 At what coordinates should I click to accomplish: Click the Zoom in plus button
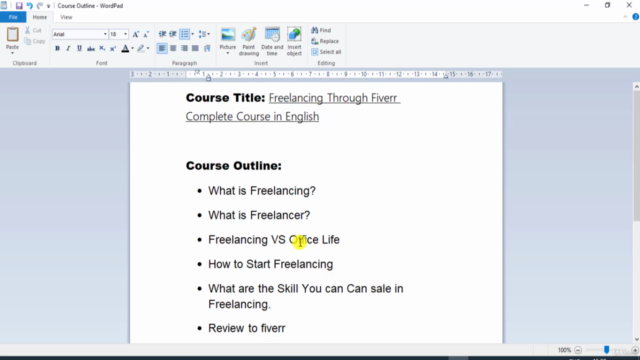coord(635,350)
